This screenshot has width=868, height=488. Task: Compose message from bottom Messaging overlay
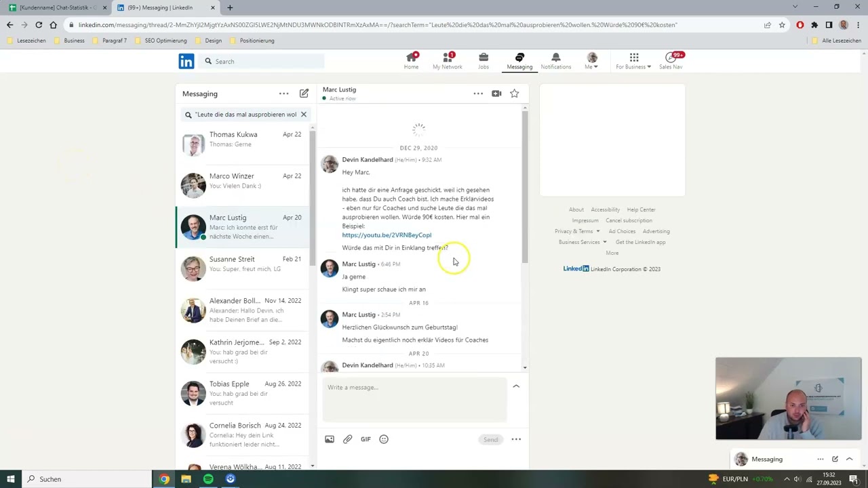tap(835, 459)
